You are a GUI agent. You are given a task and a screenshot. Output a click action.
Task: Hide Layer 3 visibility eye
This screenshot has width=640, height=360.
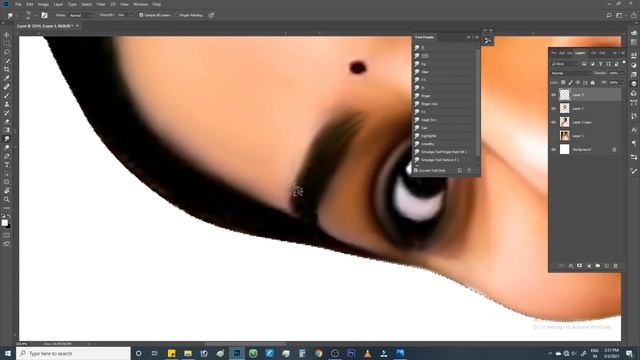click(x=553, y=95)
